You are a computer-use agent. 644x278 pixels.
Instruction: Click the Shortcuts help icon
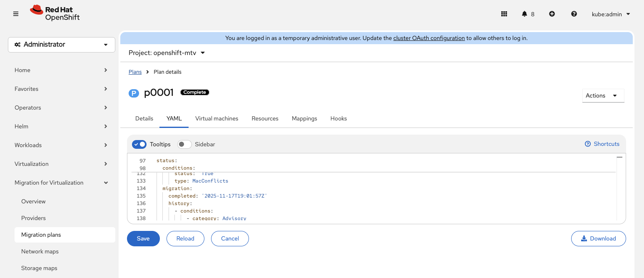pos(588,144)
